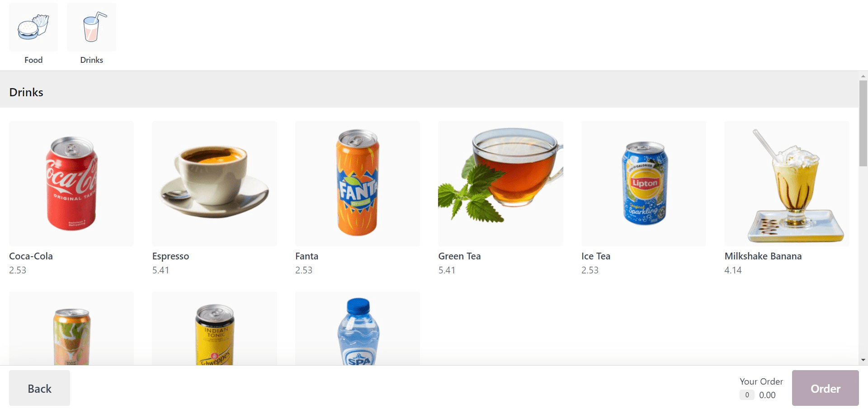Image resolution: width=868 pixels, height=409 pixels.
Task: Click the Order button
Action: (825, 388)
